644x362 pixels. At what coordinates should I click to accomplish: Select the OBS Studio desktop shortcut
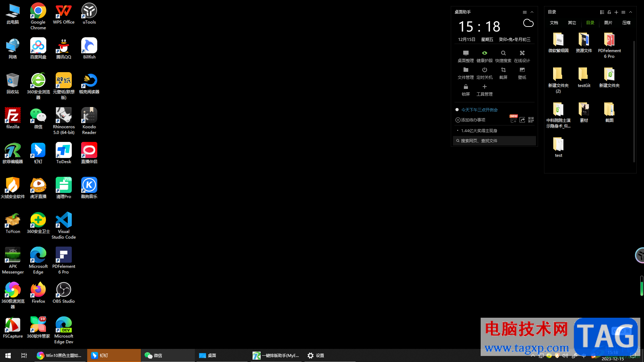[64, 293]
